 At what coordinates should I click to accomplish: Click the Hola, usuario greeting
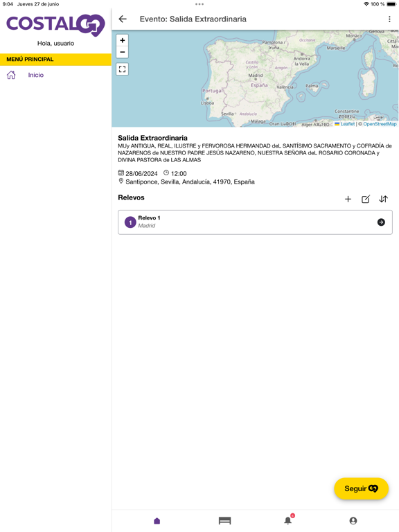pyautogui.click(x=55, y=44)
